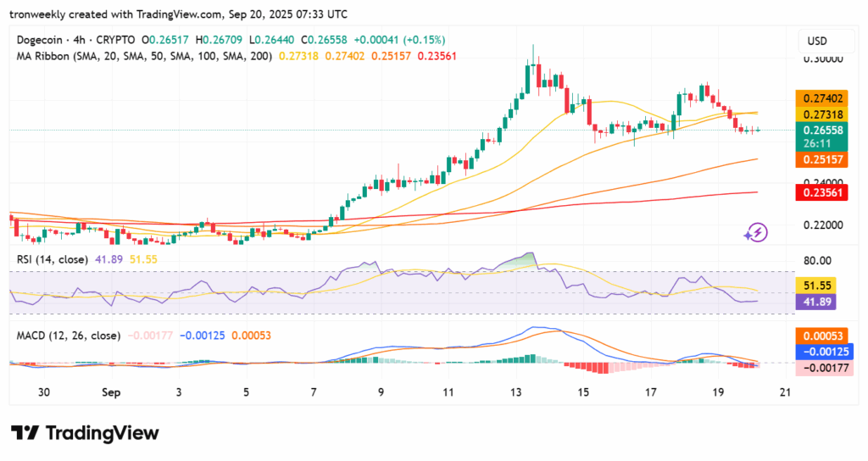Open the USD currency selector
868x461 pixels.
tap(826, 41)
